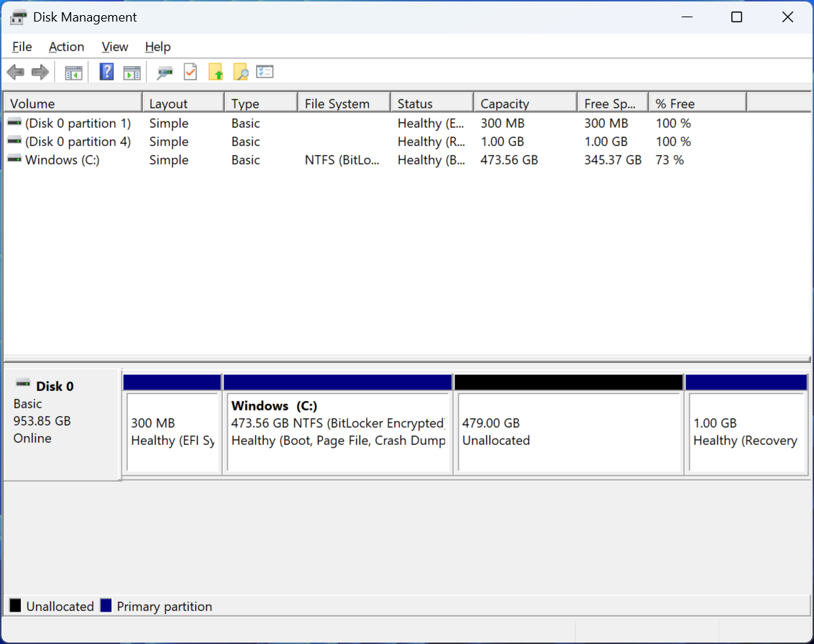The width and height of the screenshot is (814, 644).
Task: Click the 73 % free cell
Action: (x=669, y=160)
